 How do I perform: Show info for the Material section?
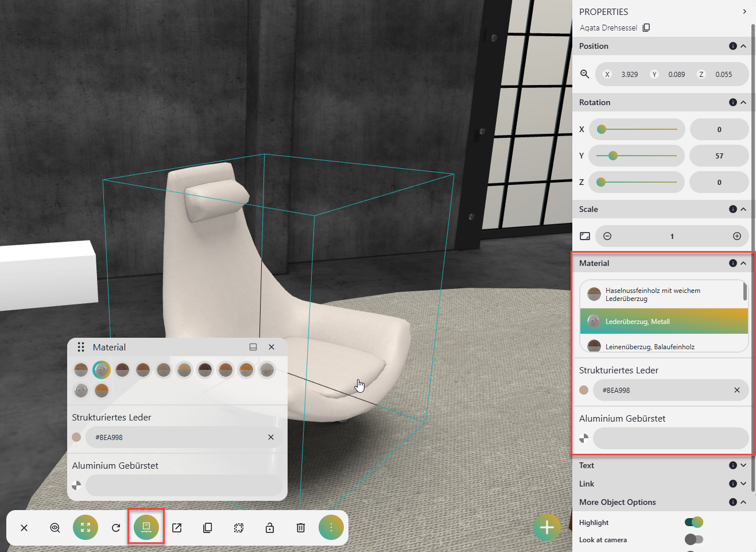pos(733,263)
